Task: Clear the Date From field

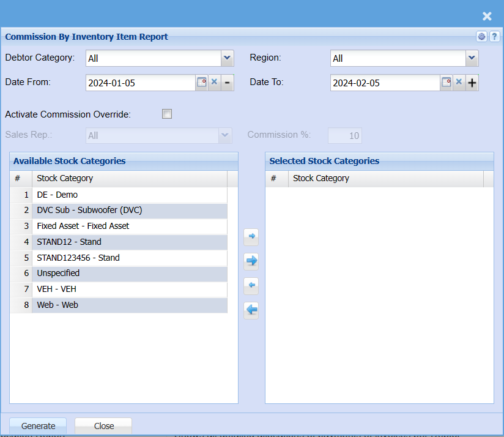Action: click(214, 83)
